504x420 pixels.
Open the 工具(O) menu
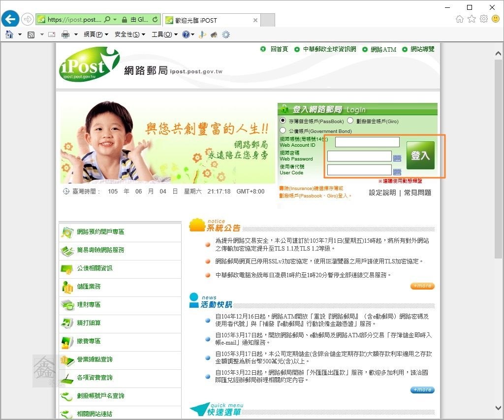(164, 34)
